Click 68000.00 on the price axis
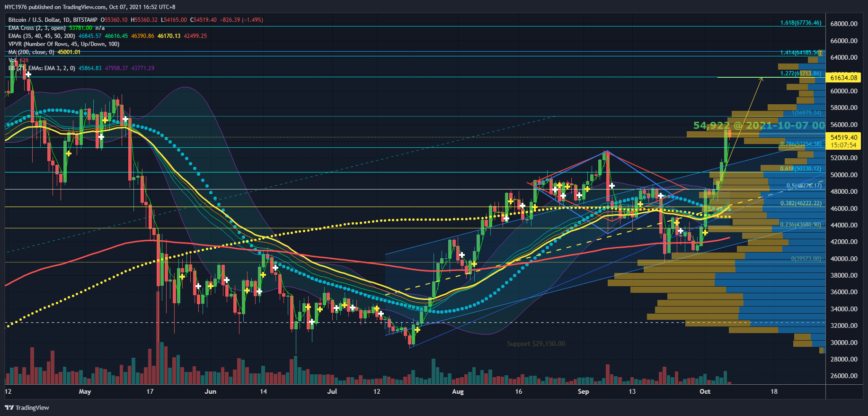This screenshot has height=416, width=868. 844,24
